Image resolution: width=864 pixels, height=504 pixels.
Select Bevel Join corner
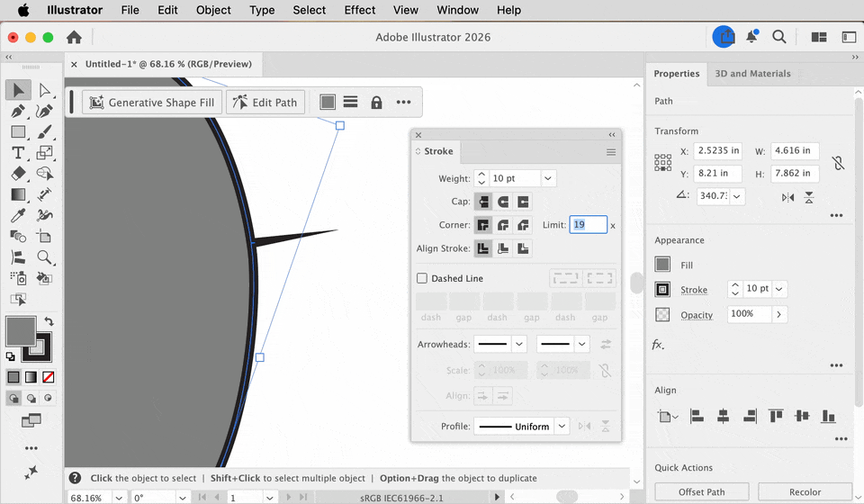click(523, 225)
